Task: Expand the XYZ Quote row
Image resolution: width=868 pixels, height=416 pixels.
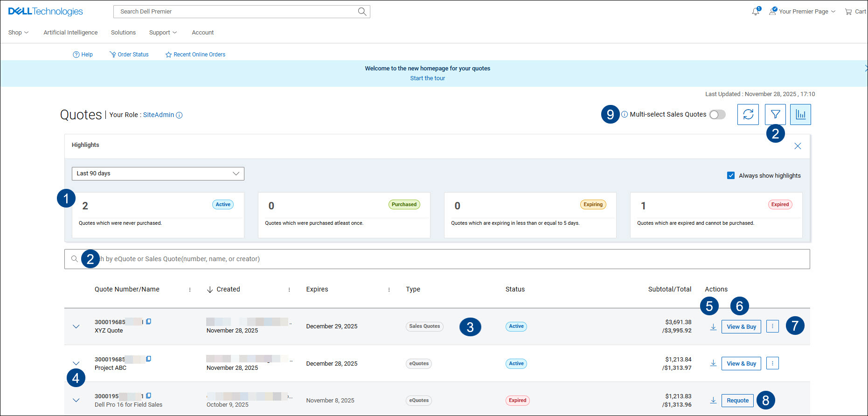Action: pyautogui.click(x=76, y=326)
